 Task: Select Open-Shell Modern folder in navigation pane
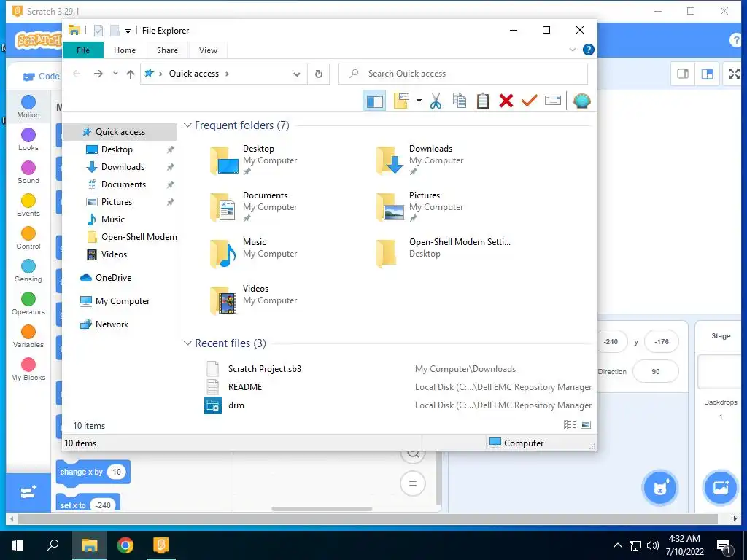[131, 237]
